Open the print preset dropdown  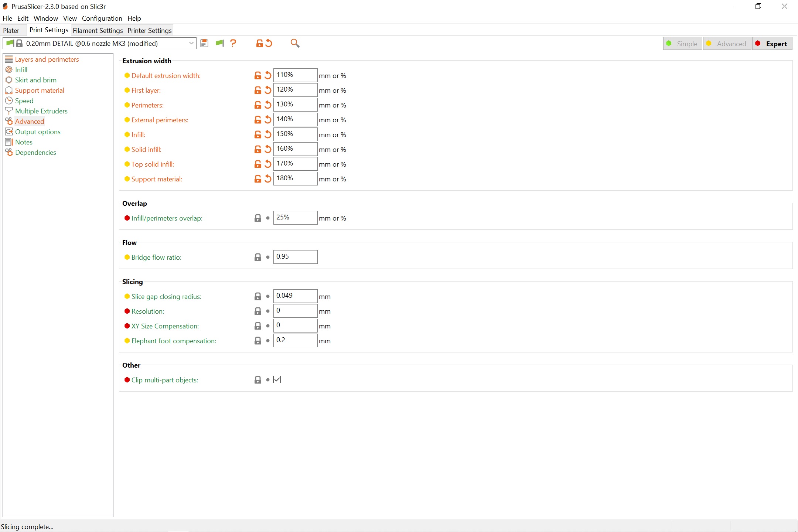click(x=191, y=43)
